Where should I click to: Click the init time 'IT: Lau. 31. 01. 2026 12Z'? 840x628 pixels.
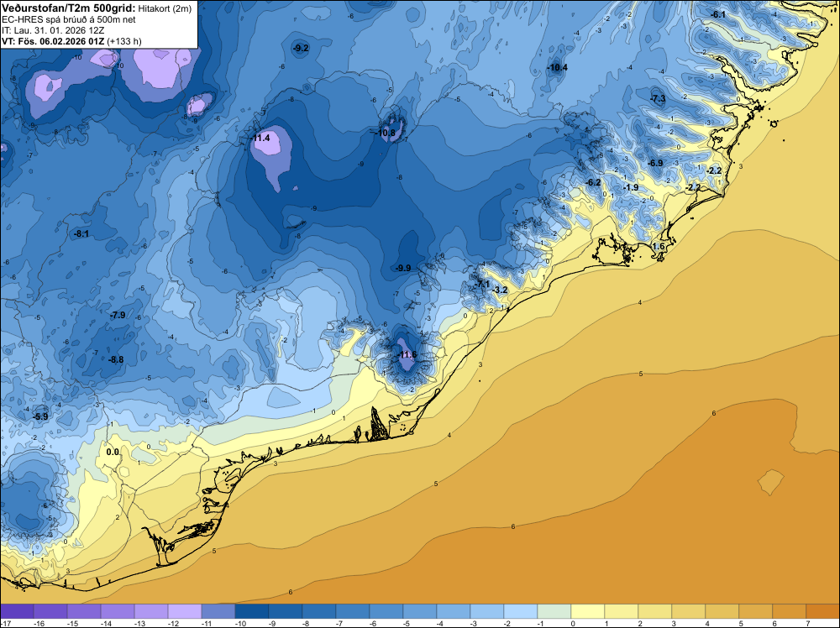(x=53, y=30)
